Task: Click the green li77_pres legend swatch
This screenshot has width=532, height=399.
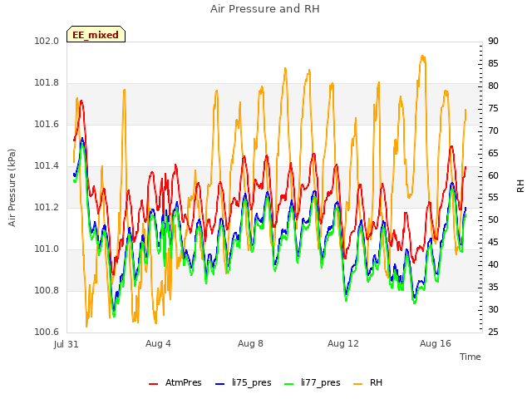Action: point(288,384)
